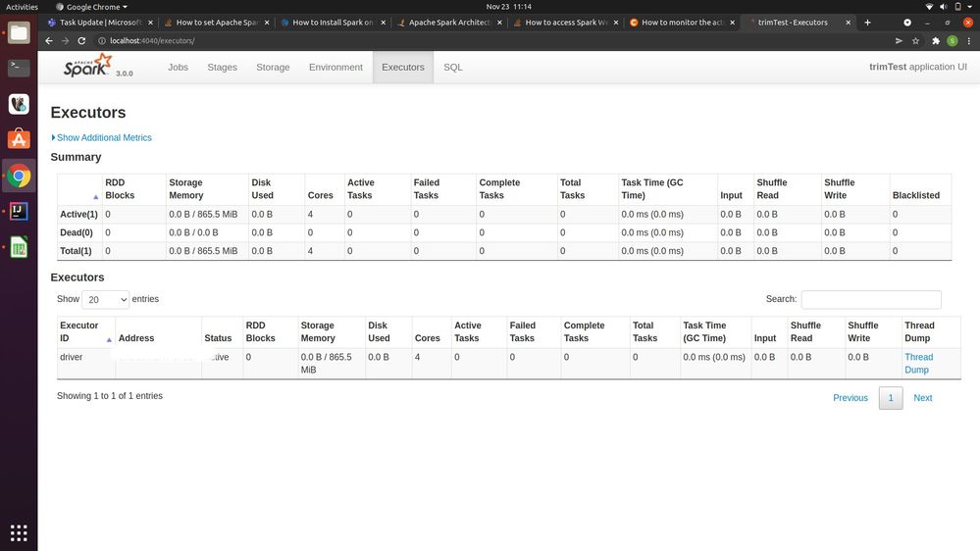Open the Show Applications grid
The height and width of the screenshot is (551, 980).
[x=19, y=532]
